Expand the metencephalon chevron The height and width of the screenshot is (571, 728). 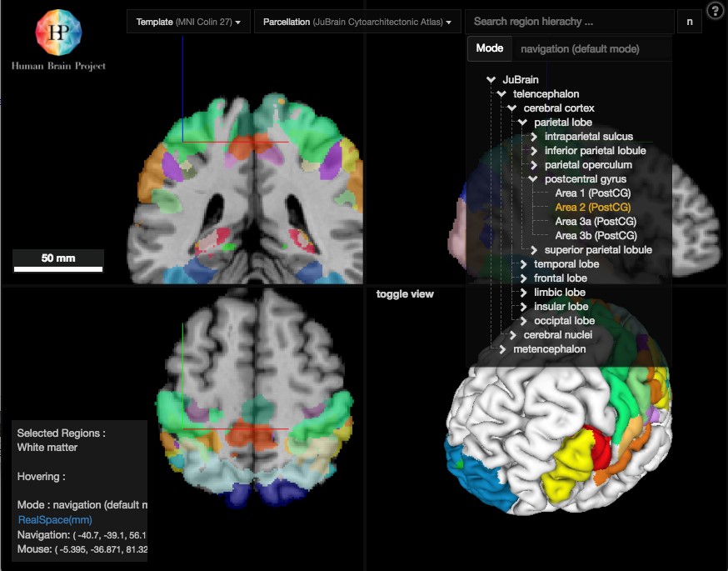point(503,349)
